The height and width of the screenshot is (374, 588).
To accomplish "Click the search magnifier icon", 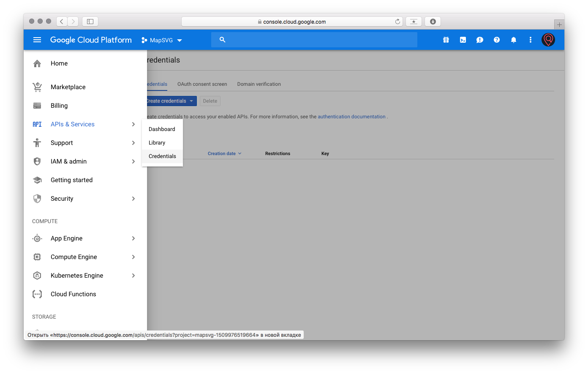I will click(x=223, y=40).
